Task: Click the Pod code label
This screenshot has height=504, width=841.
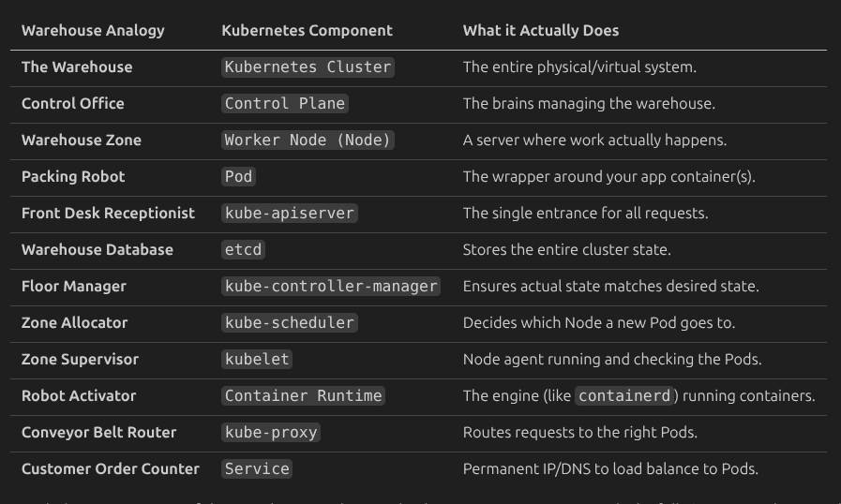Action: (238, 177)
